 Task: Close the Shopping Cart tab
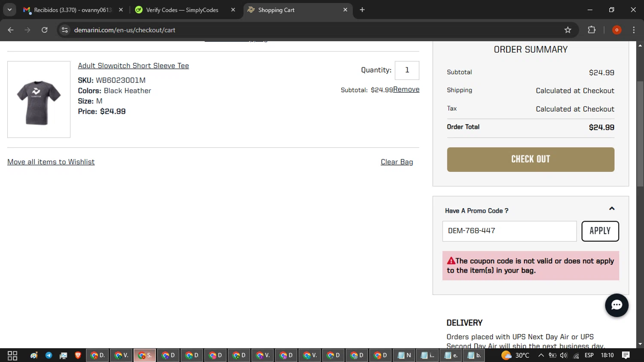[345, 10]
